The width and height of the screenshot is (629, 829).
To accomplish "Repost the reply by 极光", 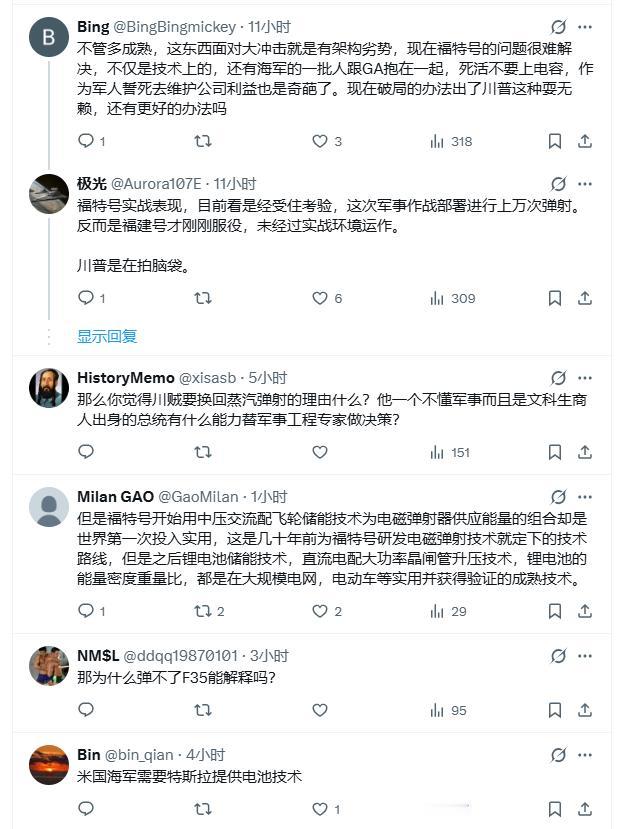I will click(203, 298).
